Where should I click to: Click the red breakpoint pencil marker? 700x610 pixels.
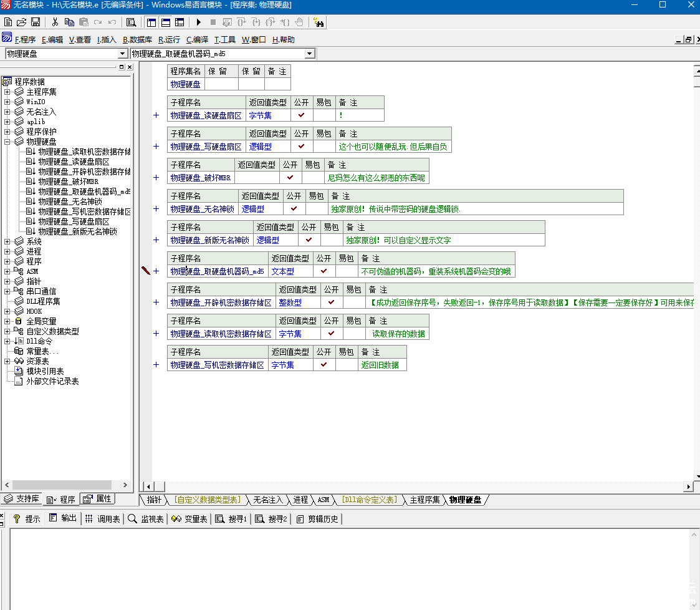(145, 271)
